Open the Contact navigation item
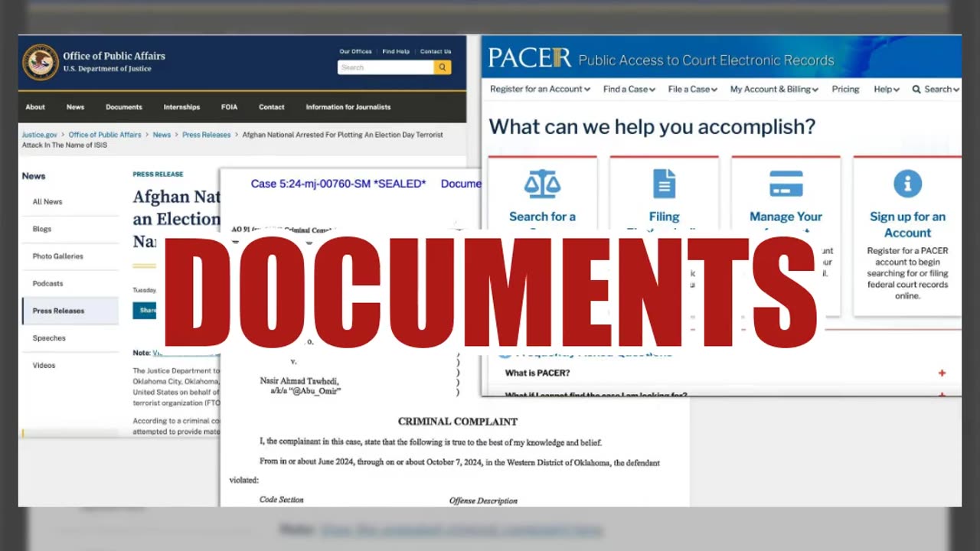 point(271,107)
